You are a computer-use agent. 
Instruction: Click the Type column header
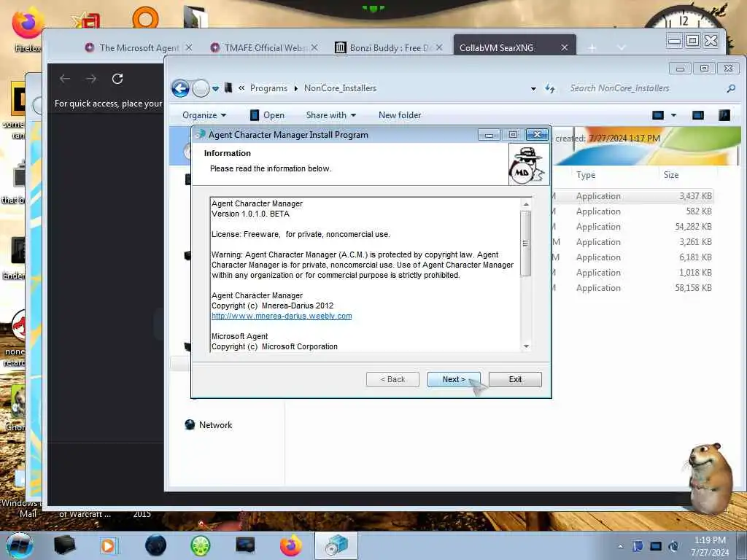coord(586,175)
